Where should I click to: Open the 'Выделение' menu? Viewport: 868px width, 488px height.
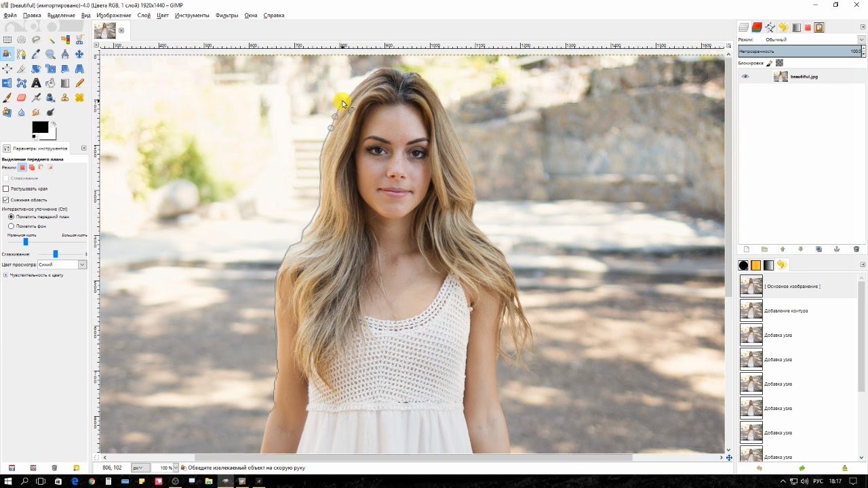61,15
